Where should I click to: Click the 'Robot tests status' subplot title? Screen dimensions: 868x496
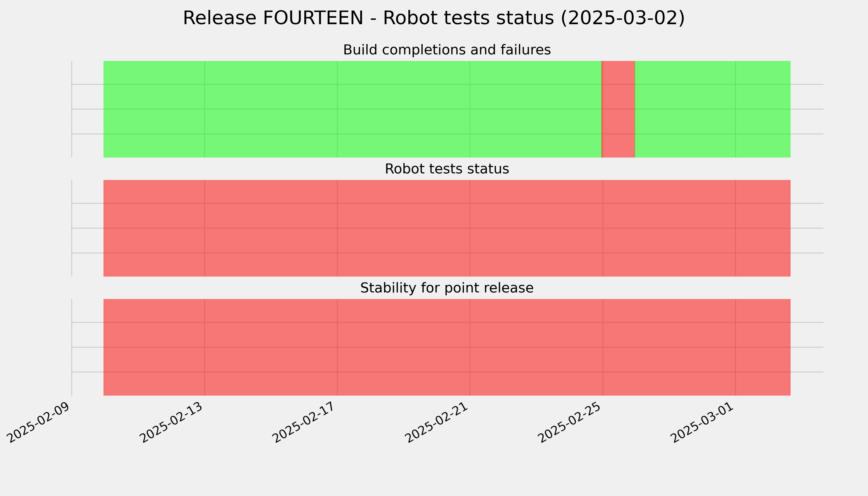coord(447,169)
